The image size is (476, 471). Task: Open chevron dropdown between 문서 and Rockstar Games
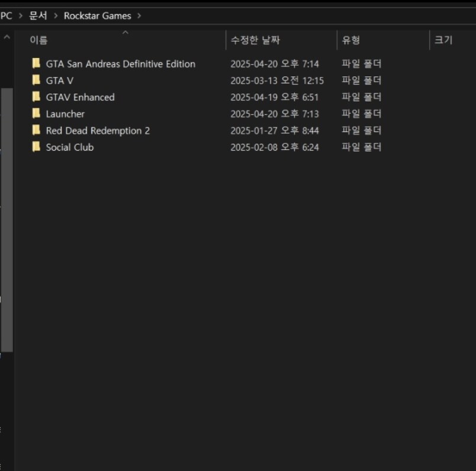[56, 16]
